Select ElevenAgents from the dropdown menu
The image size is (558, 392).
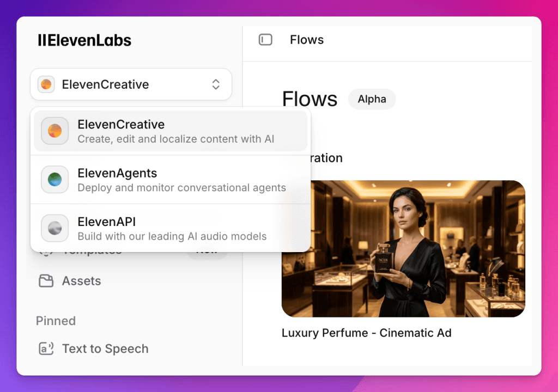(x=171, y=180)
